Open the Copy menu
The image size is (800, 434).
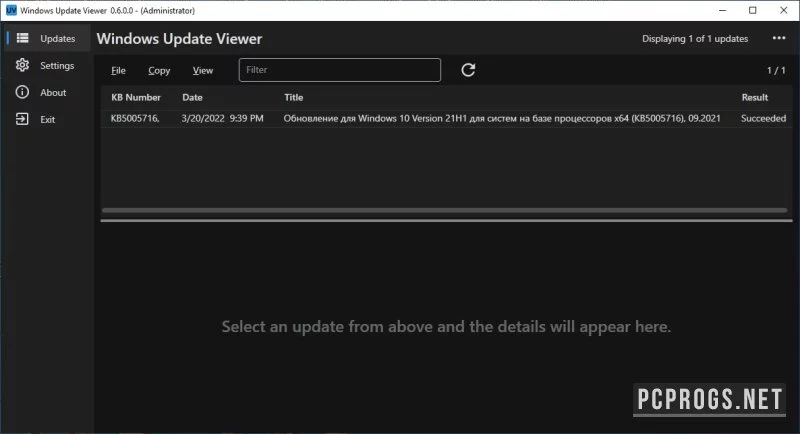(159, 70)
